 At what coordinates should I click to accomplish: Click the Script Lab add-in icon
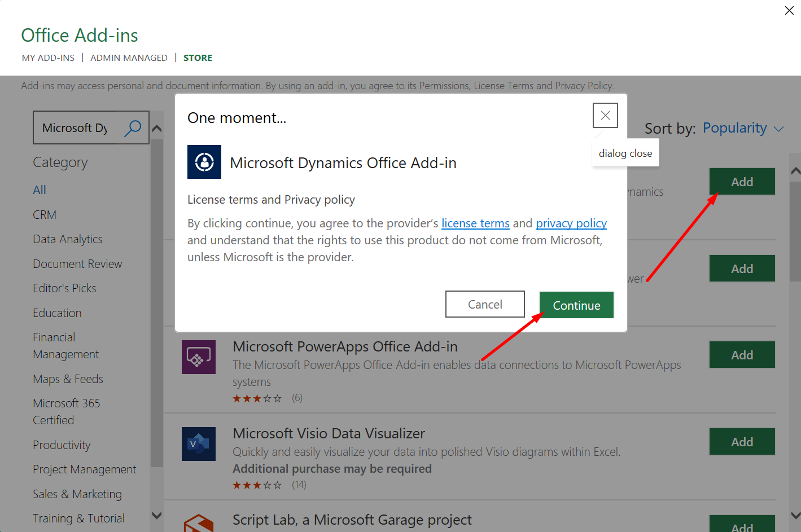[199, 524]
